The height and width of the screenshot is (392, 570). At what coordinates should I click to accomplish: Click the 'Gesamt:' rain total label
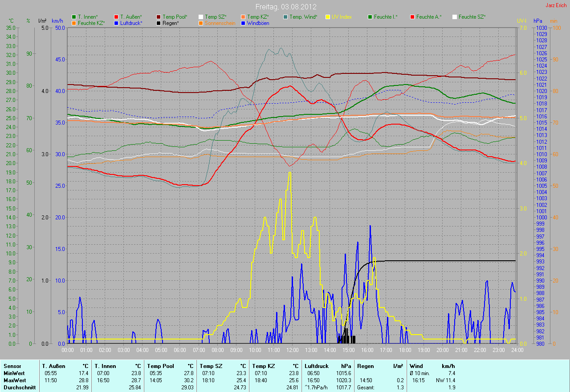pos(366,388)
